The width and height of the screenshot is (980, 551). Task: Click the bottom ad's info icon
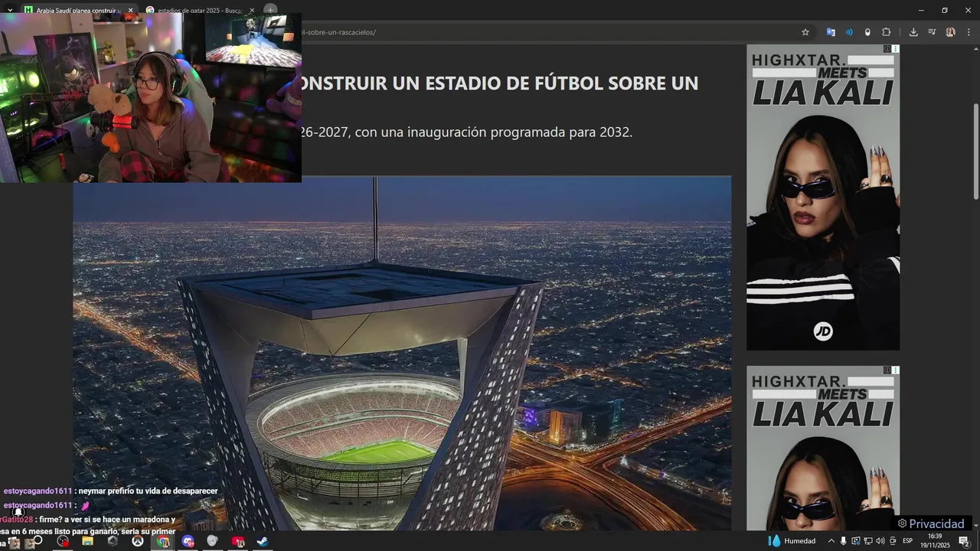coord(887,370)
